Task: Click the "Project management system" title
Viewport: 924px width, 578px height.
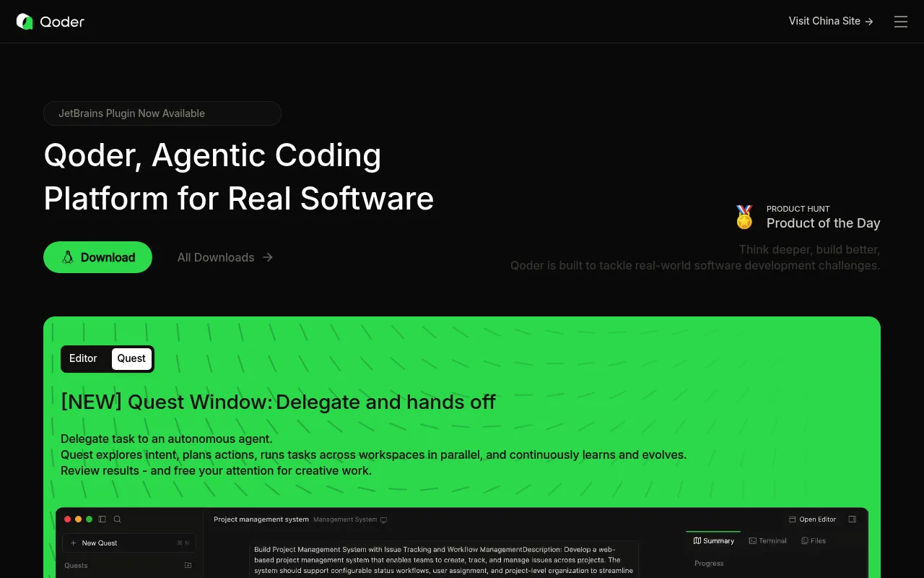Action: pos(261,519)
